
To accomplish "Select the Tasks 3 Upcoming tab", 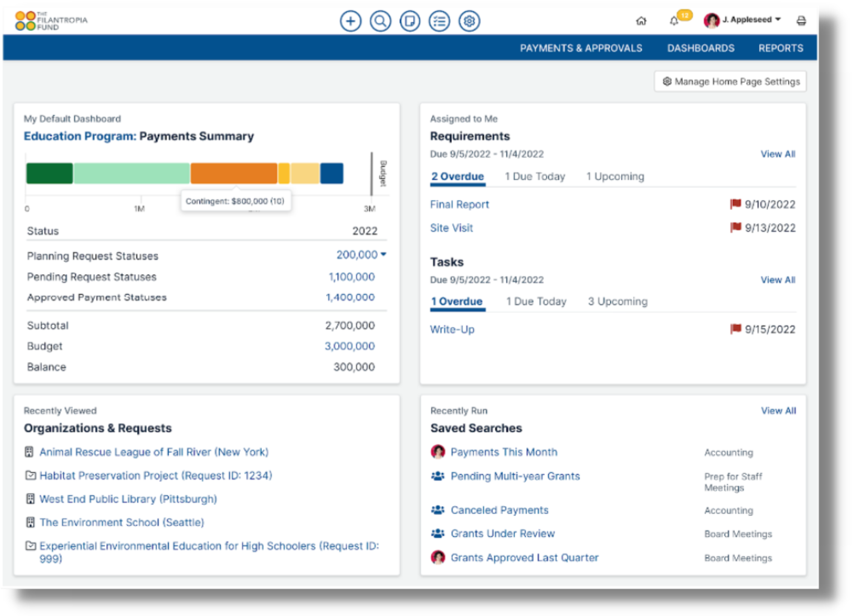I will click(x=617, y=301).
